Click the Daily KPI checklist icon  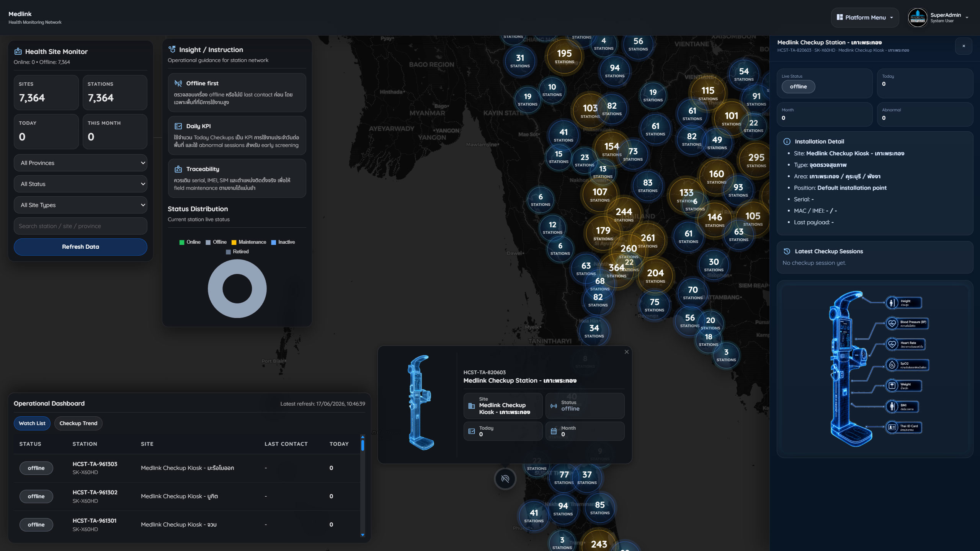[178, 126]
